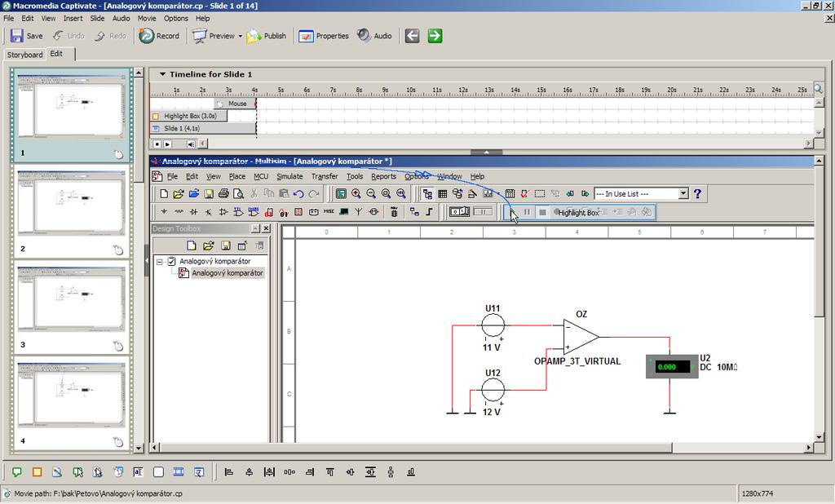This screenshot has height=504, width=835.
Task: Collapse the Analogový komparátor tree node
Action: [x=159, y=262]
